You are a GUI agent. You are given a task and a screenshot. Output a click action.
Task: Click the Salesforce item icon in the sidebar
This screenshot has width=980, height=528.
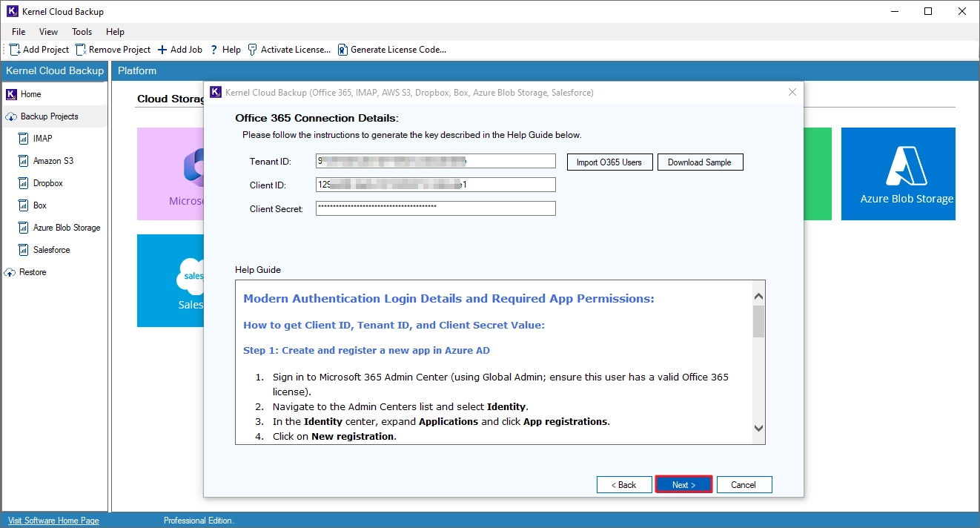pyautogui.click(x=23, y=250)
